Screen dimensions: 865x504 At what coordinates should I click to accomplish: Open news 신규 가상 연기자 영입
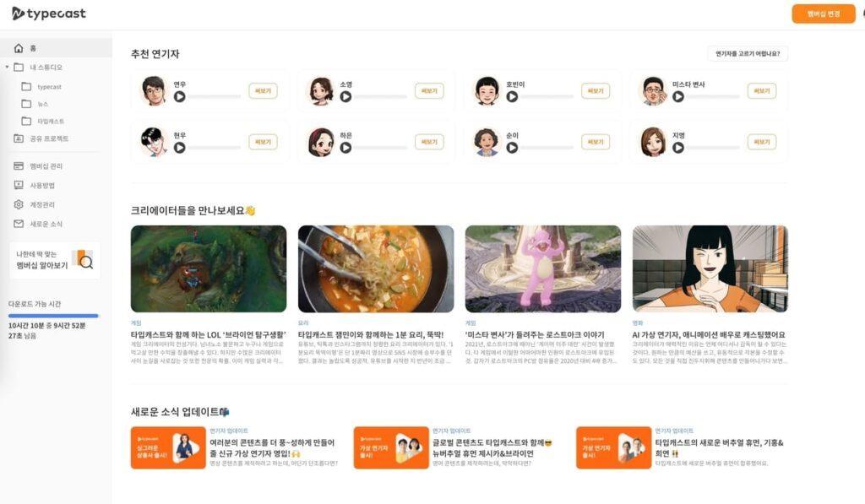(272, 447)
